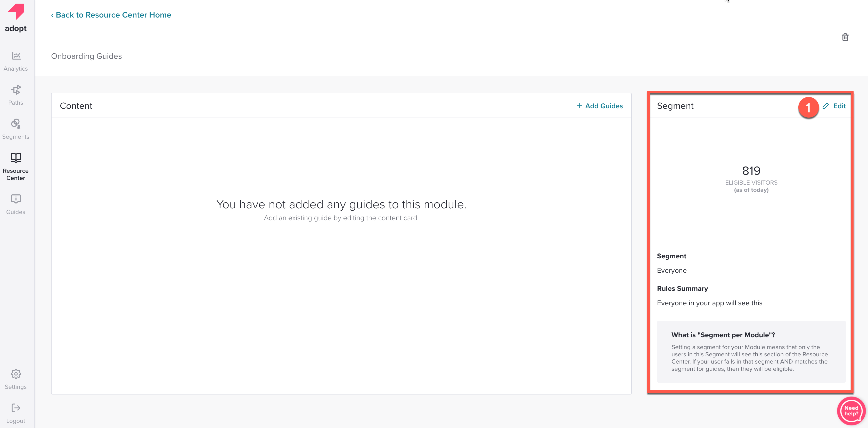The image size is (868, 428).
Task: Click the plus icon beside Add Guides
Action: pos(579,106)
